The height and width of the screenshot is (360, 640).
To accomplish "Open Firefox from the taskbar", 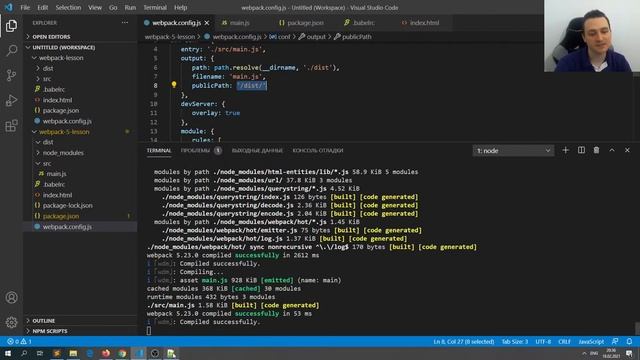I will pyautogui.click(x=106, y=353).
